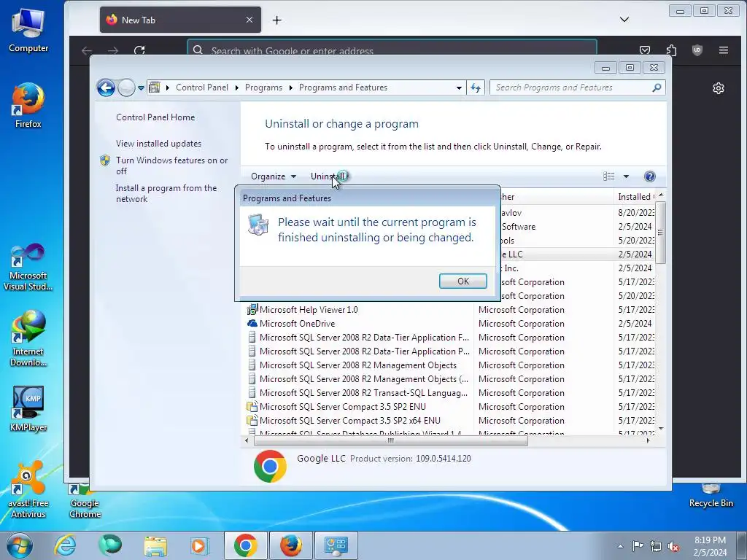Click the Firefox address bar
This screenshot has height=560, width=747.
pos(392,48)
